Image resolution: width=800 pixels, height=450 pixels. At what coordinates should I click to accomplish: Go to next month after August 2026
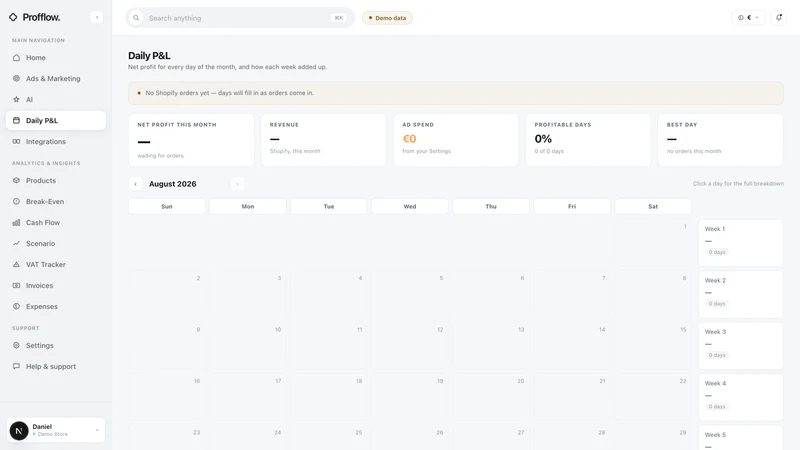coord(237,184)
